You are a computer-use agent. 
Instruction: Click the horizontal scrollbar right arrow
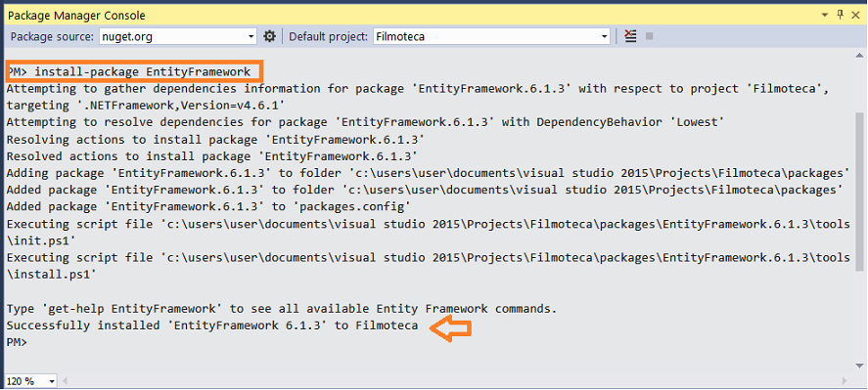(845, 381)
